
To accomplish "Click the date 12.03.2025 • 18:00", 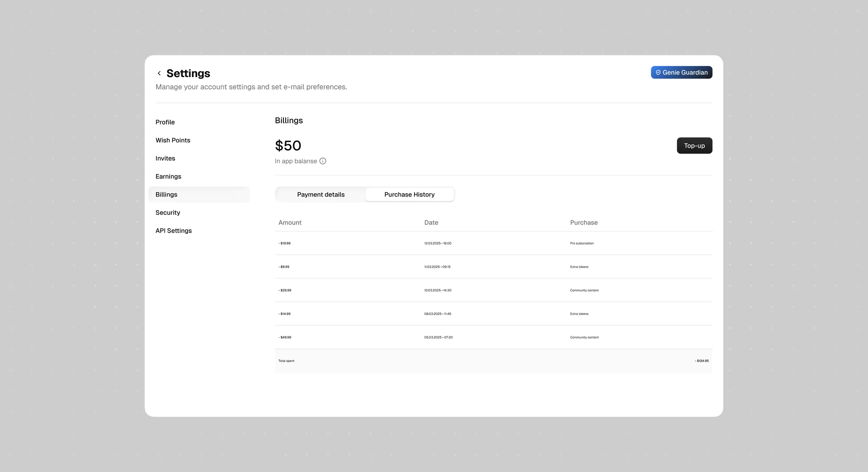I will (x=438, y=243).
